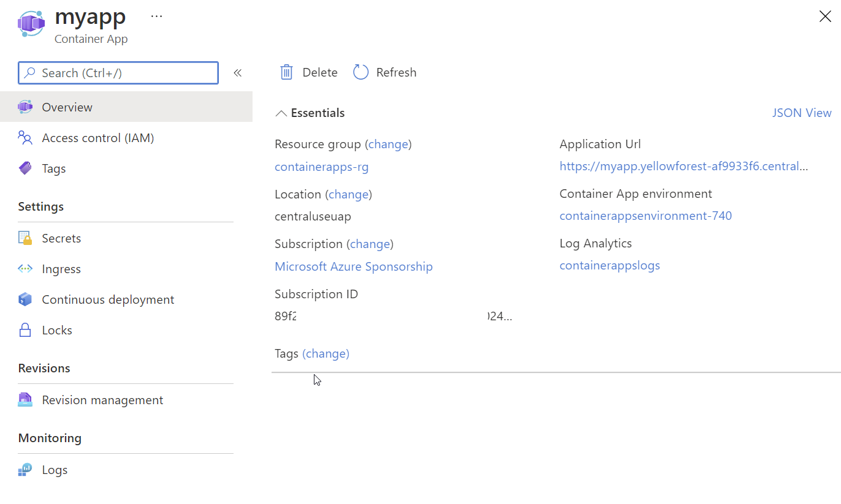
Task: Open the containerappslogs Log Analytics link
Action: (x=610, y=265)
